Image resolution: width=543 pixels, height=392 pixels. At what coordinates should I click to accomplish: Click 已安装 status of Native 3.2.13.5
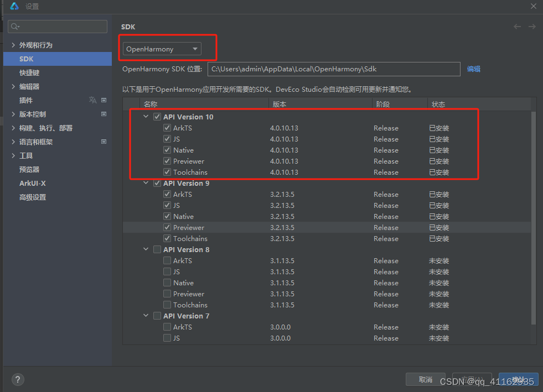click(x=439, y=216)
